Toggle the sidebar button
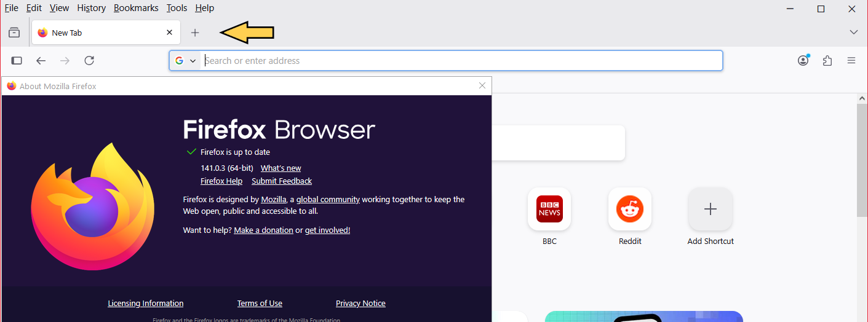 click(17, 60)
